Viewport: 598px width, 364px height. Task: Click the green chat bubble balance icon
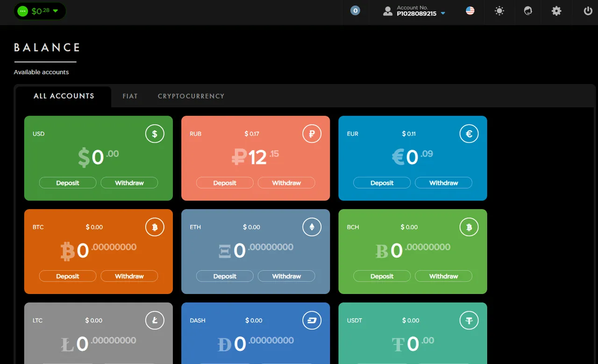pyautogui.click(x=22, y=11)
